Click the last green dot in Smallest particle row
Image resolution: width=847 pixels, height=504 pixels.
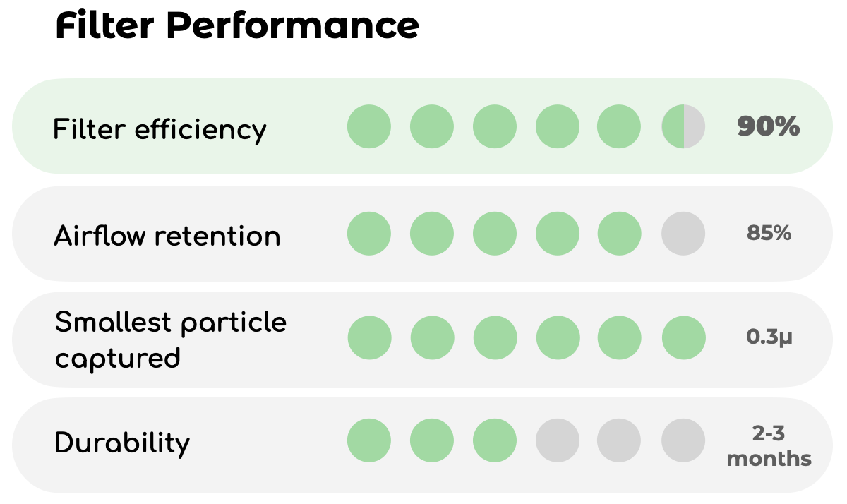(683, 337)
